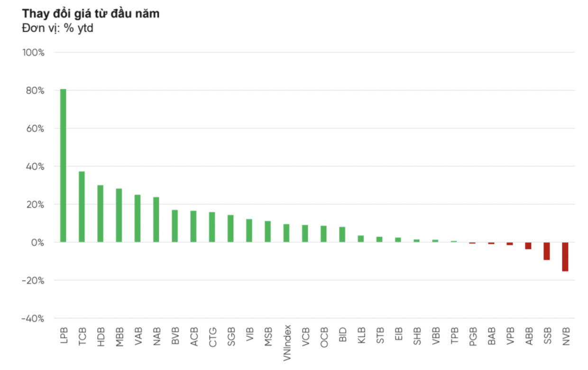Select the -40% y-axis tick label
This screenshot has width=588, height=370.
[x=33, y=318]
